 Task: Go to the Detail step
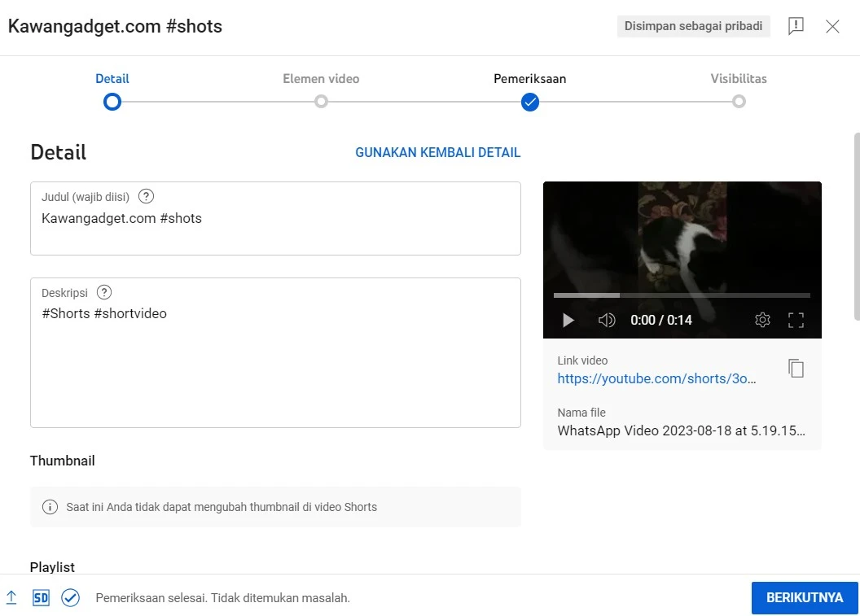112,102
